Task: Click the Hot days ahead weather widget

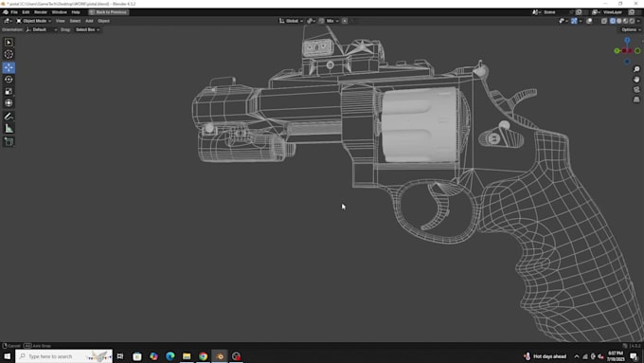Action: pyautogui.click(x=546, y=356)
